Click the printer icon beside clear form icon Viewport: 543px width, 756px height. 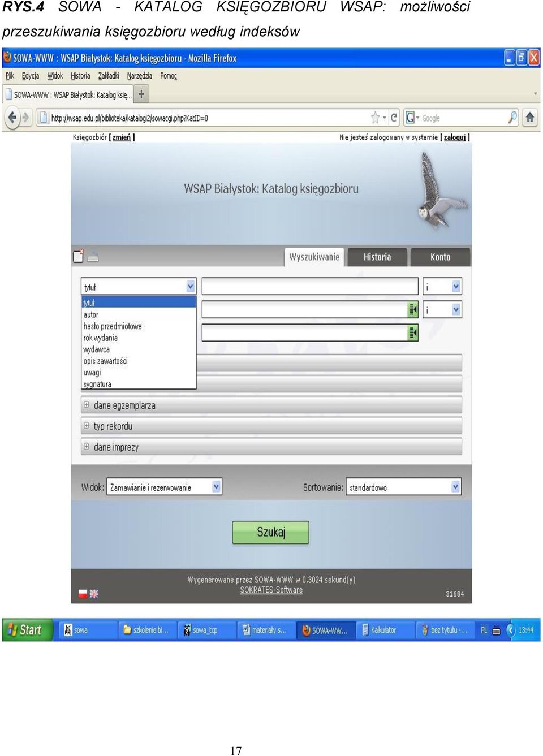(93, 257)
